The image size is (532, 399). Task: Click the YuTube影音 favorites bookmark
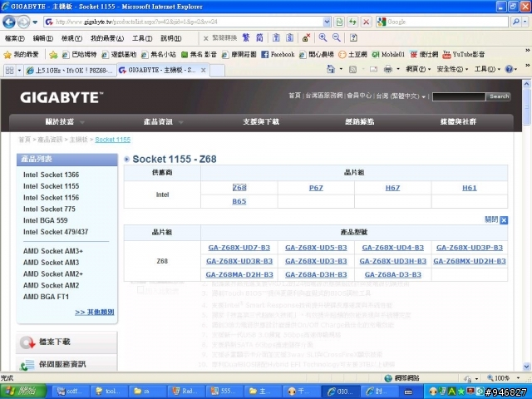click(x=464, y=54)
